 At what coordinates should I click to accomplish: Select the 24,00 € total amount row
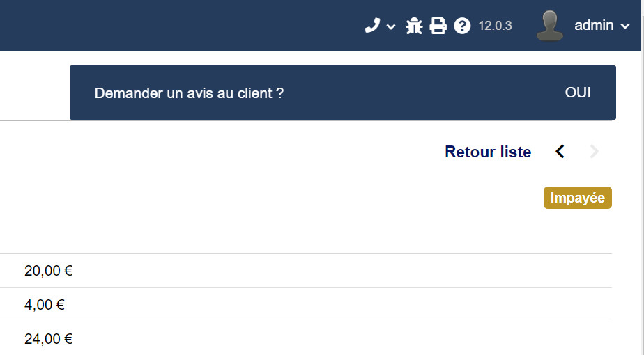(49, 339)
